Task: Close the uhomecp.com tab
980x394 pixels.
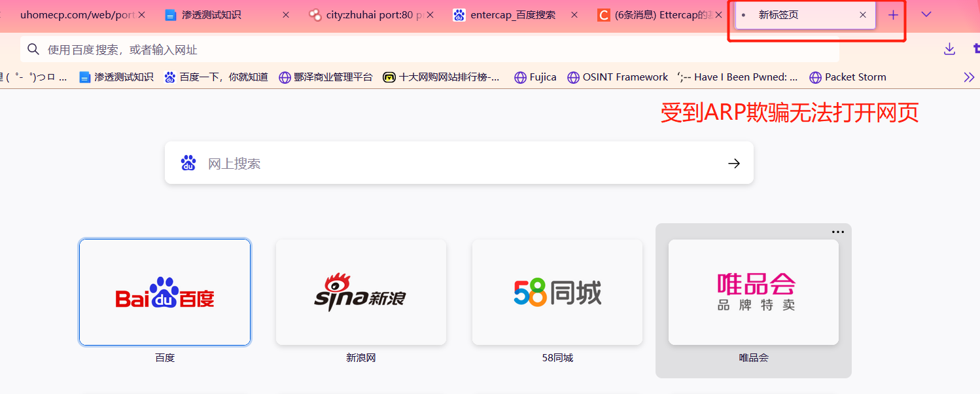Action: pyautogui.click(x=141, y=14)
